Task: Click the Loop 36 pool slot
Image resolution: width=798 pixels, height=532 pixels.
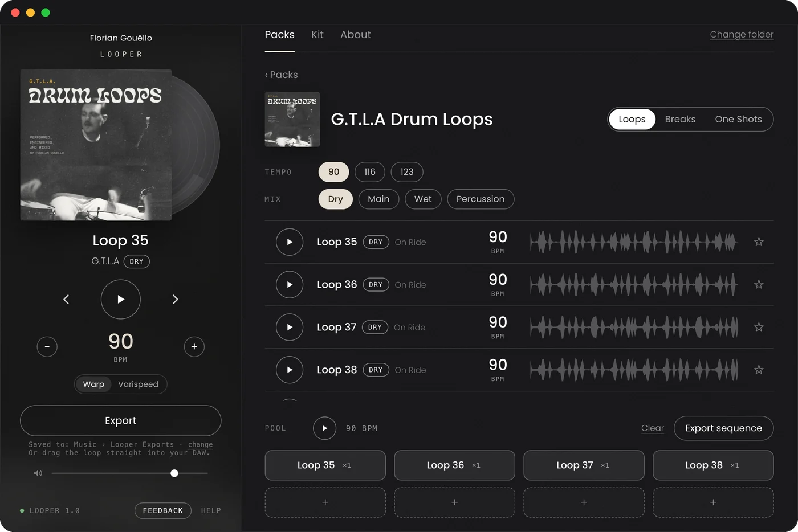Action: point(455,465)
